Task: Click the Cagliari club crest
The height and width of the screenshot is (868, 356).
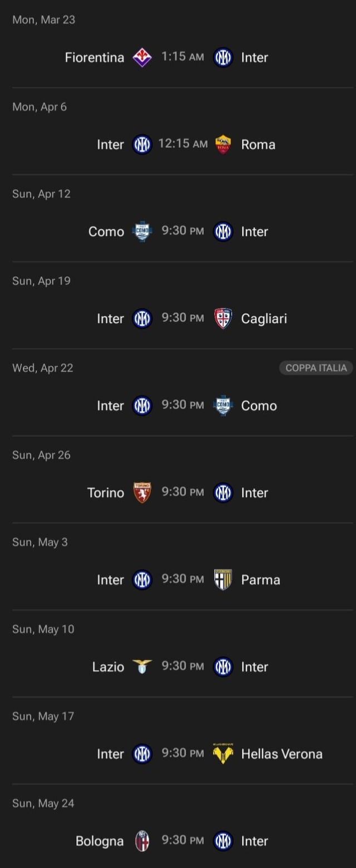Action: point(223,318)
